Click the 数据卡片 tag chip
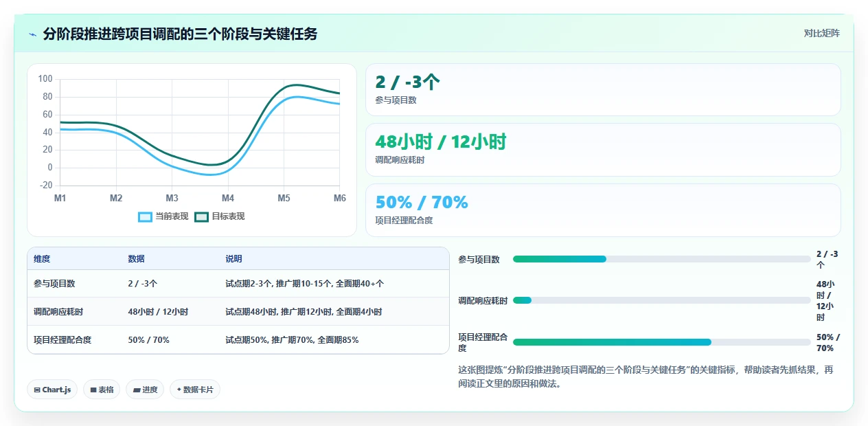Image resolution: width=868 pixels, height=426 pixels. (195, 390)
